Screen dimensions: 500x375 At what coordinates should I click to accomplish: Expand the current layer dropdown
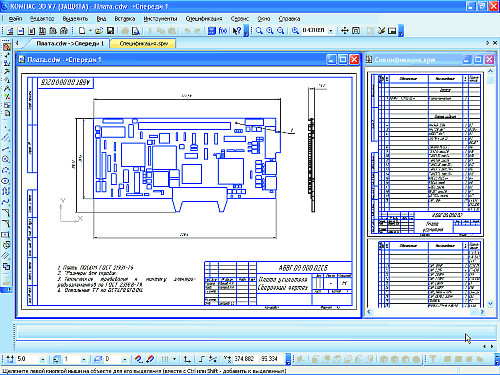point(124,359)
